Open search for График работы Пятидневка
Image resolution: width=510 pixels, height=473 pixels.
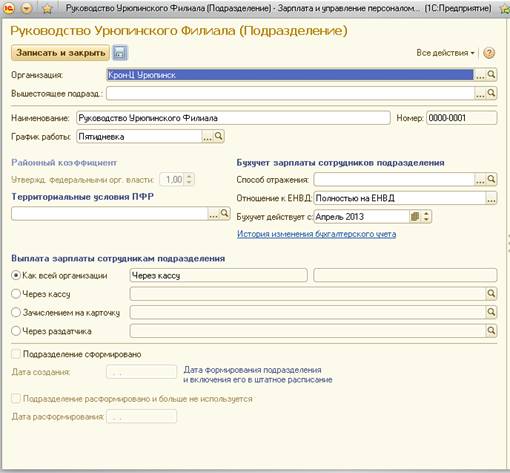tap(219, 136)
